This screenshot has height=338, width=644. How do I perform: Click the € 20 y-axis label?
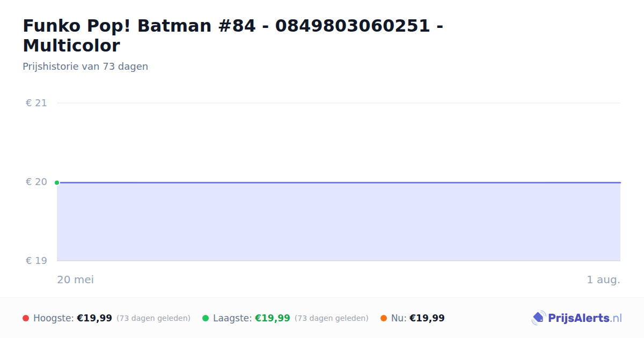tap(36, 182)
